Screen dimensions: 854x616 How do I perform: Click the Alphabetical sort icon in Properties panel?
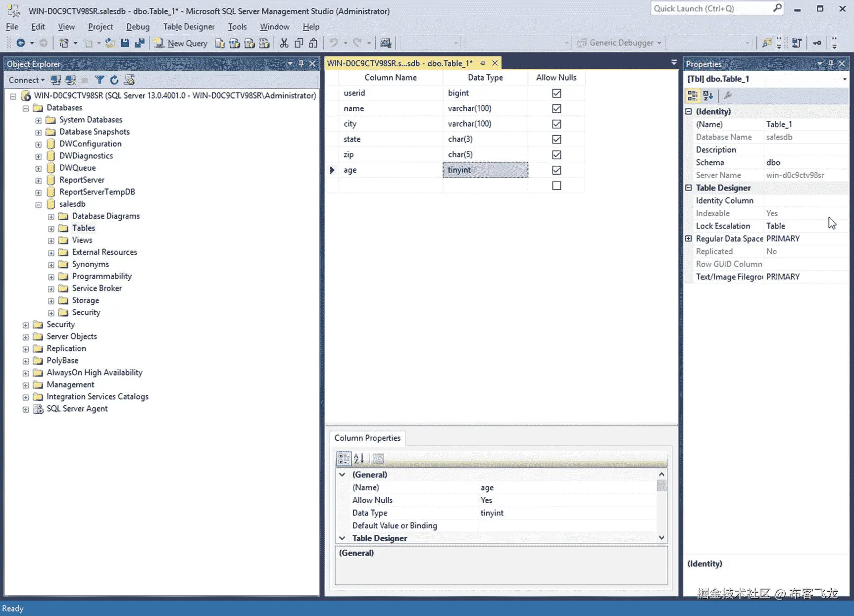[708, 95]
